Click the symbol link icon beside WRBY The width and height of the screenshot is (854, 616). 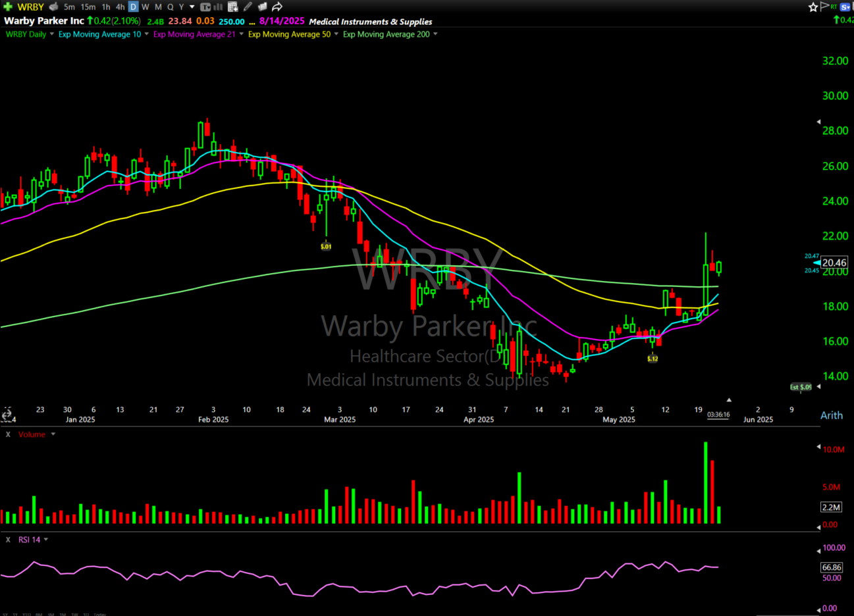click(x=54, y=7)
